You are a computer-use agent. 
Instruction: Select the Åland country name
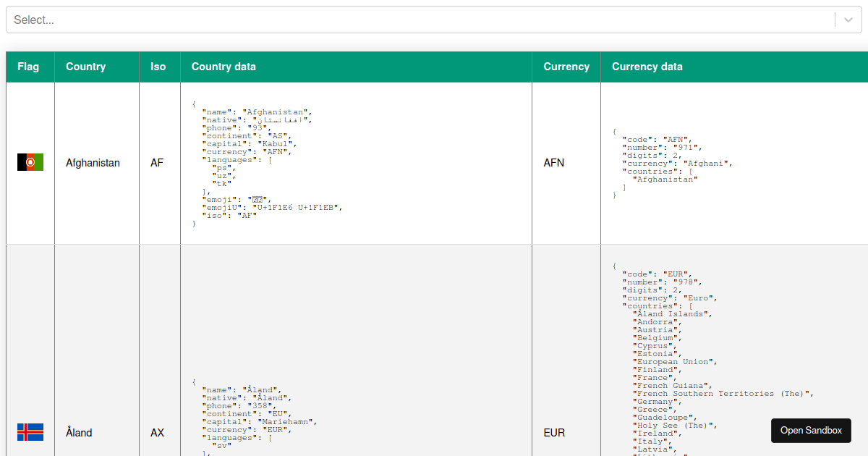point(79,432)
